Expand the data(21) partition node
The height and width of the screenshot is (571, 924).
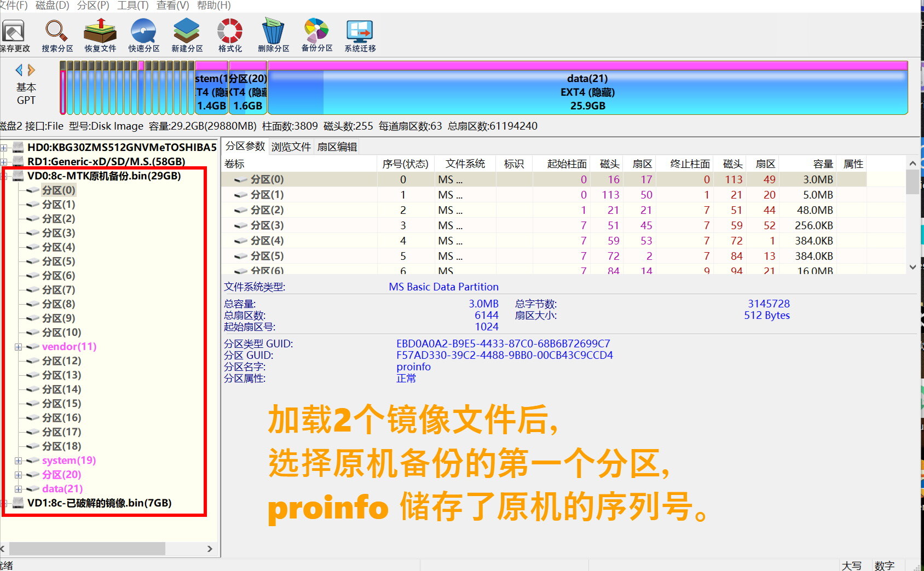point(18,489)
